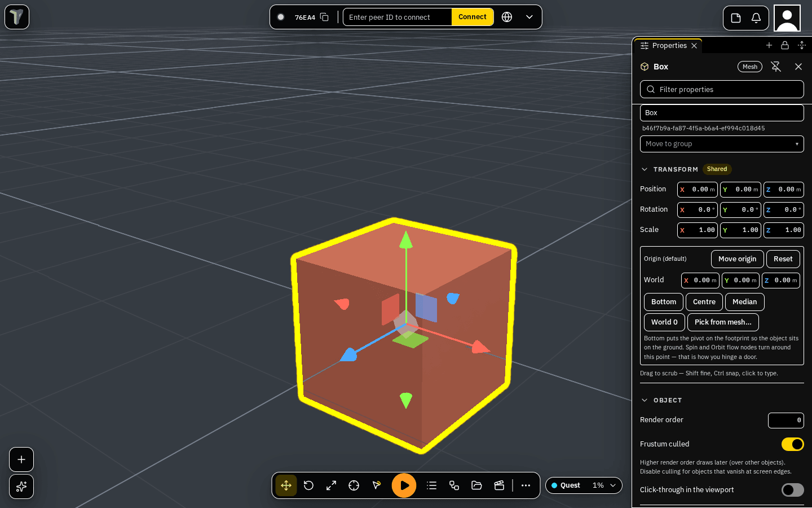The image size is (812, 508).
Task: Click the globe network icon
Action: (x=507, y=17)
